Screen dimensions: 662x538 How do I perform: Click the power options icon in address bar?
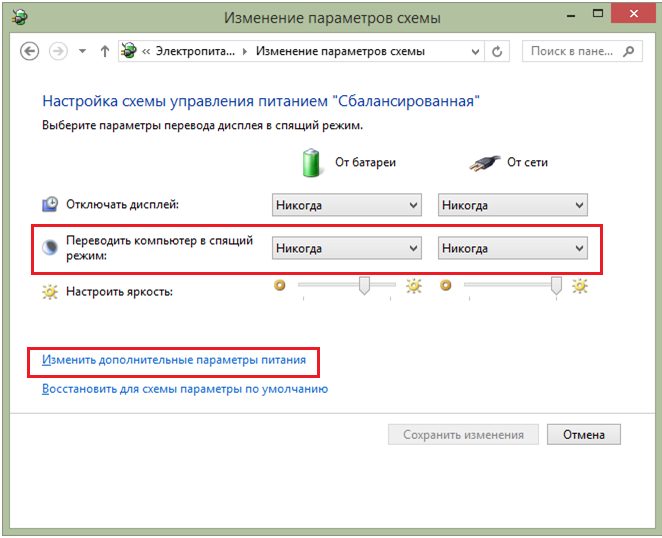click(x=129, y=51)
